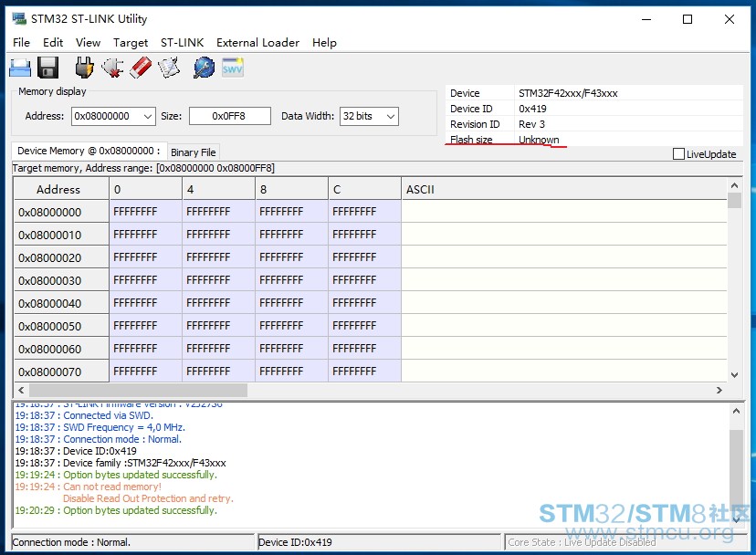
Task: Click FFFFFFFF cell in column 0 of row 0x08000000
Action: click(x=145, y=212)
